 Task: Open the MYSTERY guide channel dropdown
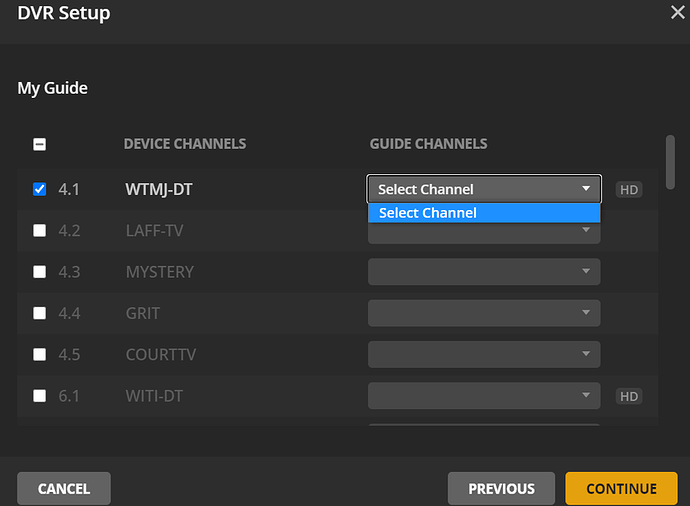484,272
